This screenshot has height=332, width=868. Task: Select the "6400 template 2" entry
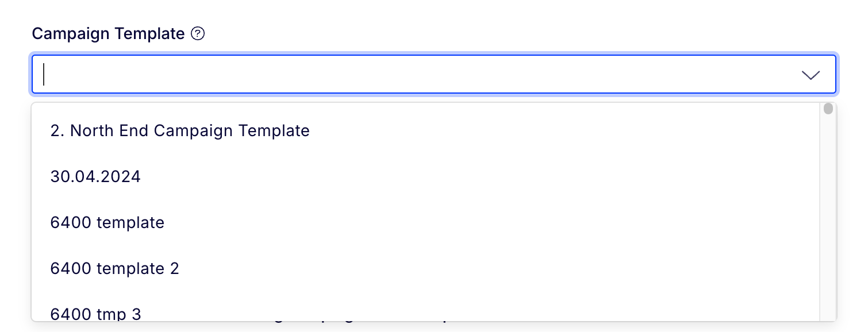click(x=425, y=268)
